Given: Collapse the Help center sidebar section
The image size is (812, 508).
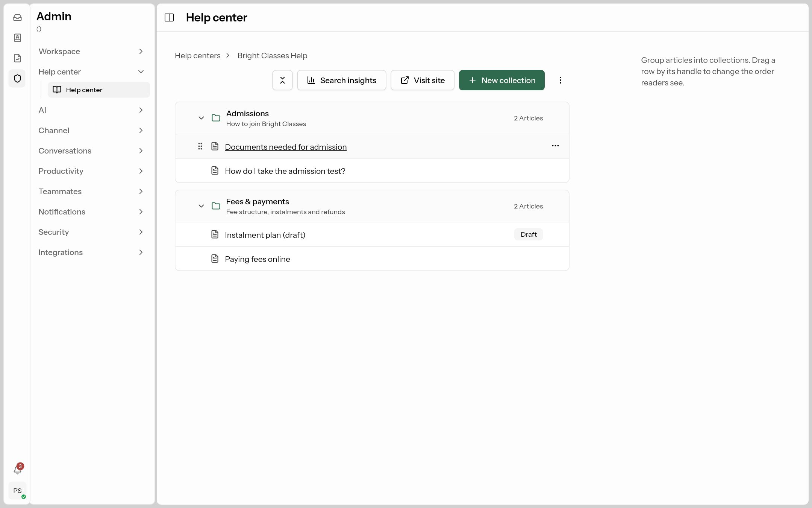Looking at the screenshot, I should point(91,72).
